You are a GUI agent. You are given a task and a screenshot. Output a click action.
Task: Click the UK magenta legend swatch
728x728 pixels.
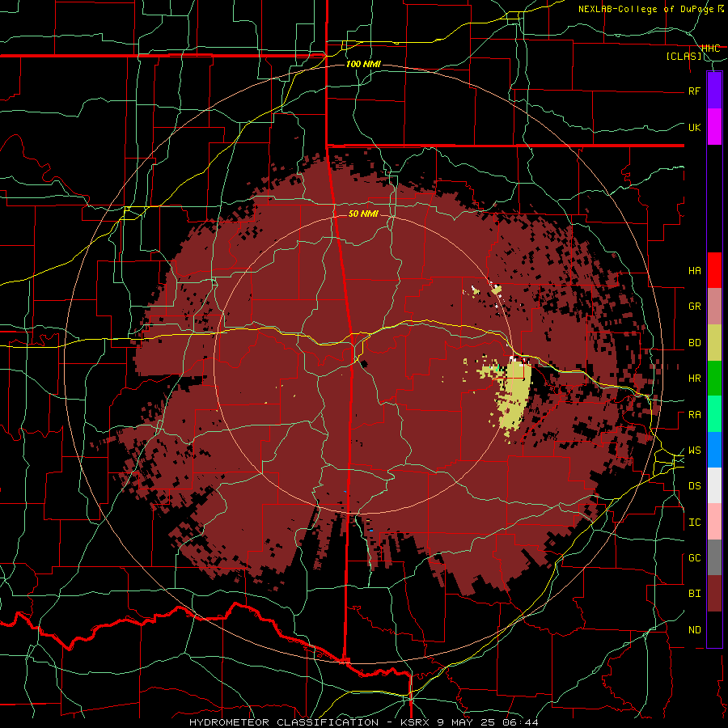click(714, 127)
